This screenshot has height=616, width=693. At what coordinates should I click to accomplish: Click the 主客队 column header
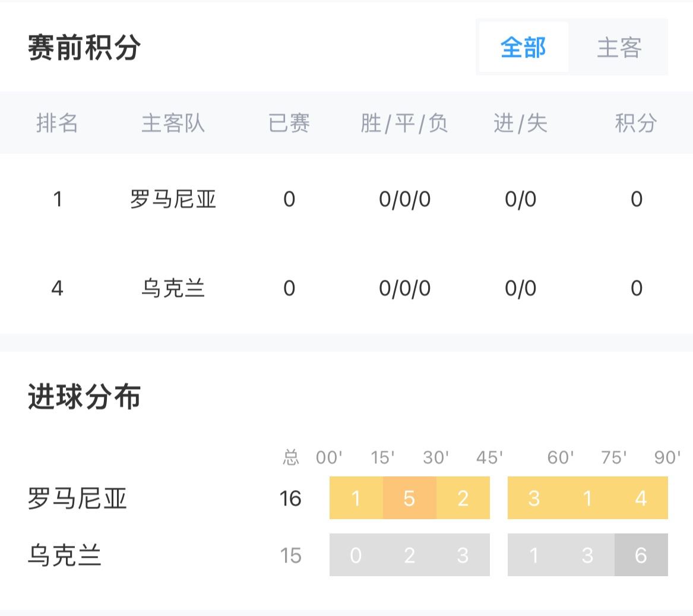click(x=173, y=123)
